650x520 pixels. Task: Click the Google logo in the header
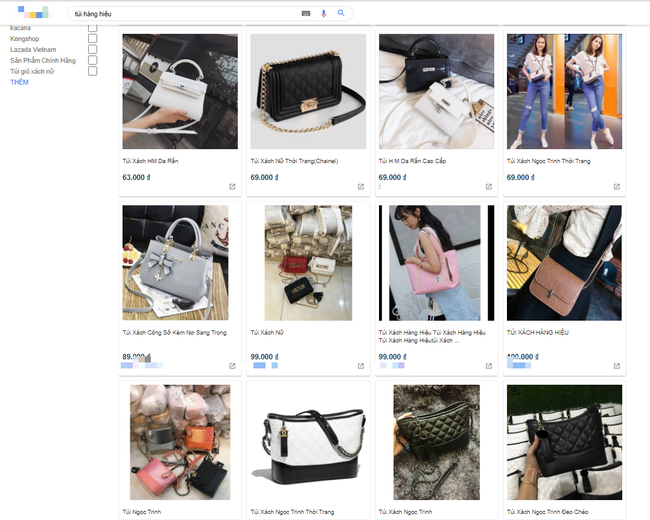tap(33, 13)
